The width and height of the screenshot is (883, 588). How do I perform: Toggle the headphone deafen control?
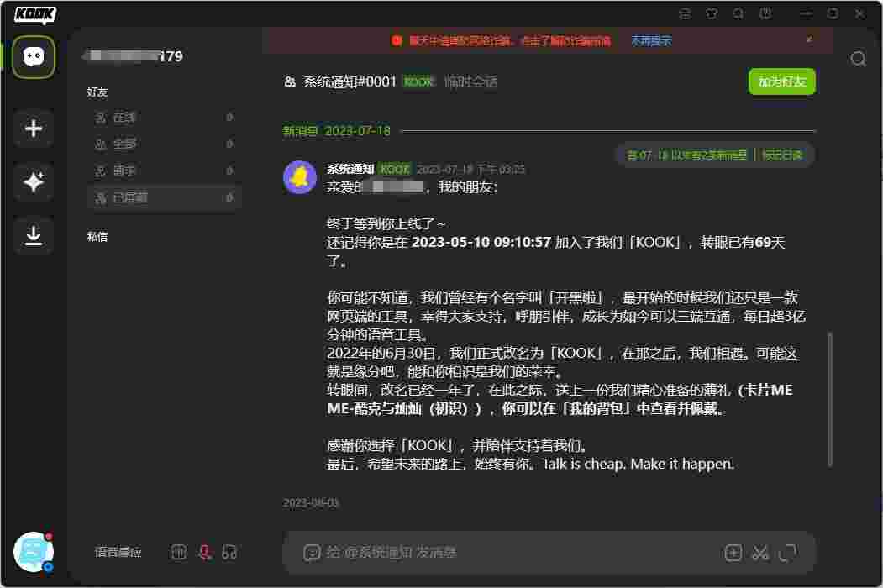tap(229, 553)
